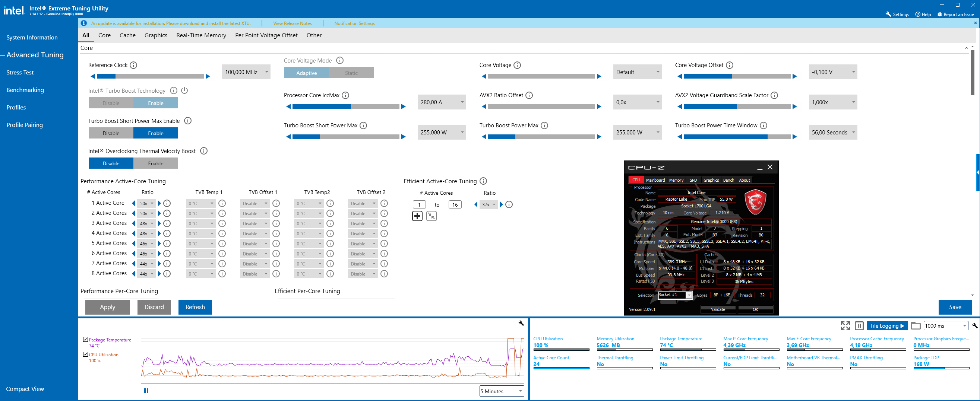980x401 pixels.
Task: Switch to the Core tab
Action: (x=104, y=35)
